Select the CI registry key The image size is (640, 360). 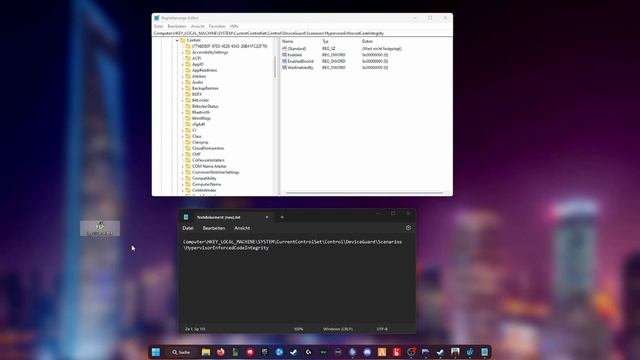[x=194, y=130]
